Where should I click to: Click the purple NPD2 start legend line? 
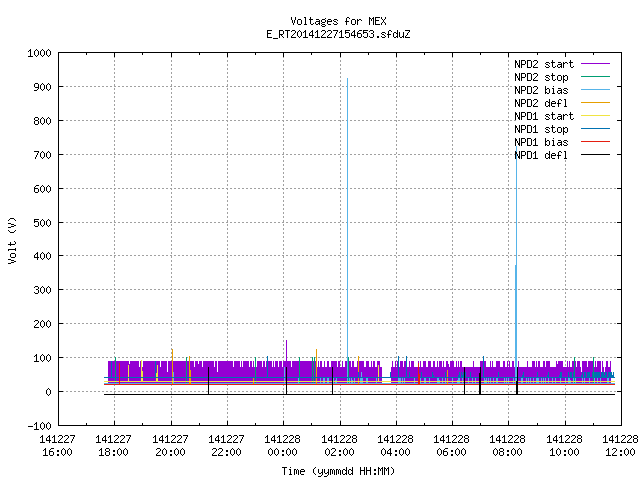[x=595, y=64]
